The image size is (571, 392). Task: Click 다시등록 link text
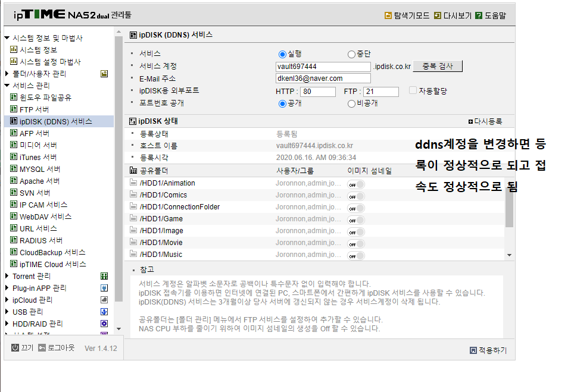pyautogui.click(x=488, y=121)
